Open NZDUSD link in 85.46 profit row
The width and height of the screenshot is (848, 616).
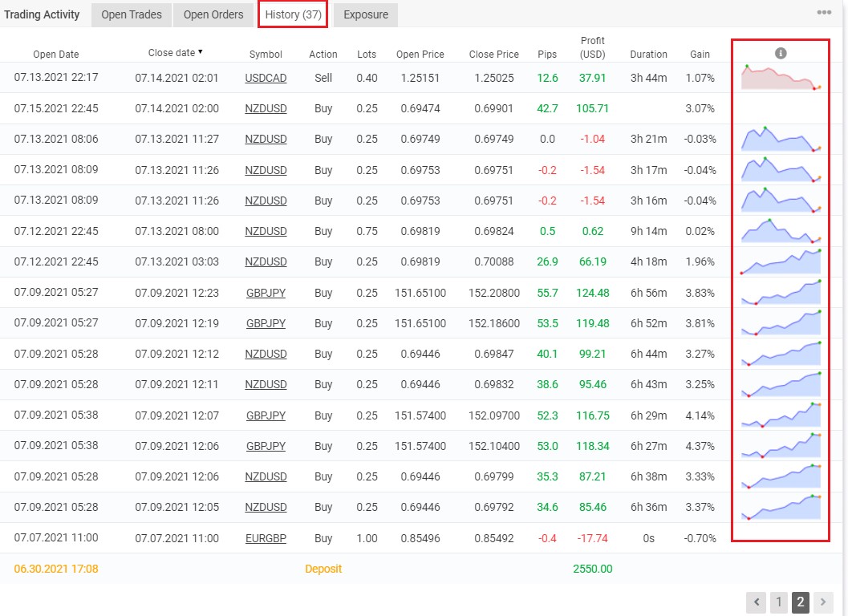[x=266, y=507]
